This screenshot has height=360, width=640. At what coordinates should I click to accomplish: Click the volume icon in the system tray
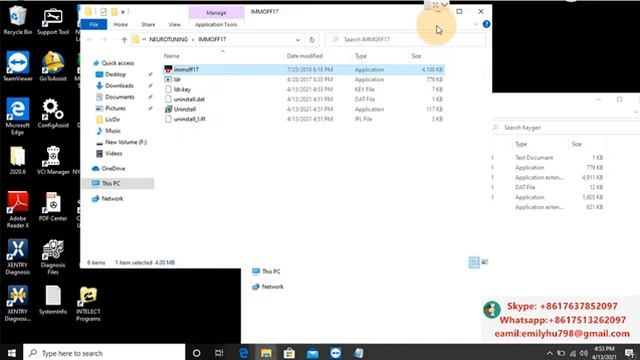pyautogui.click(x=584, y=353)
